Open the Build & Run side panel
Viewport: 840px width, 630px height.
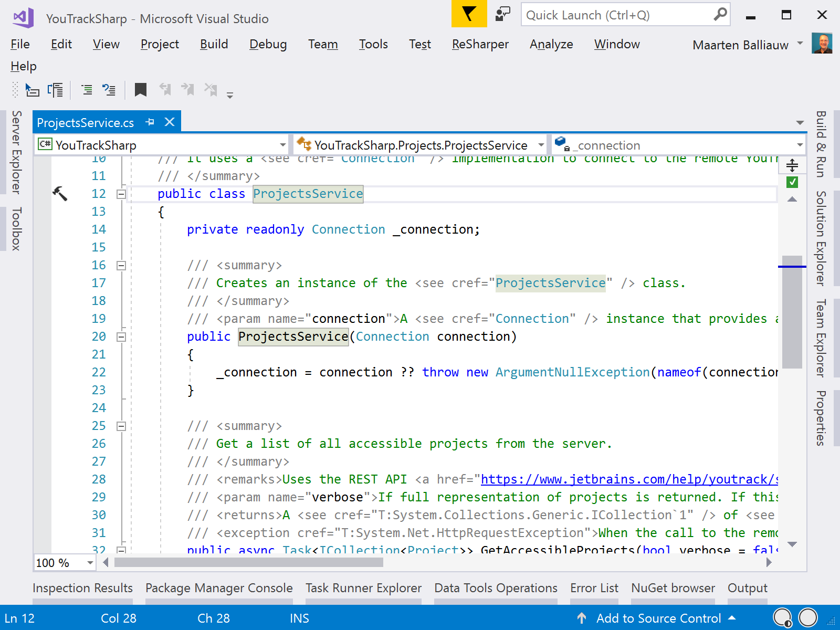tap(821, 144)
